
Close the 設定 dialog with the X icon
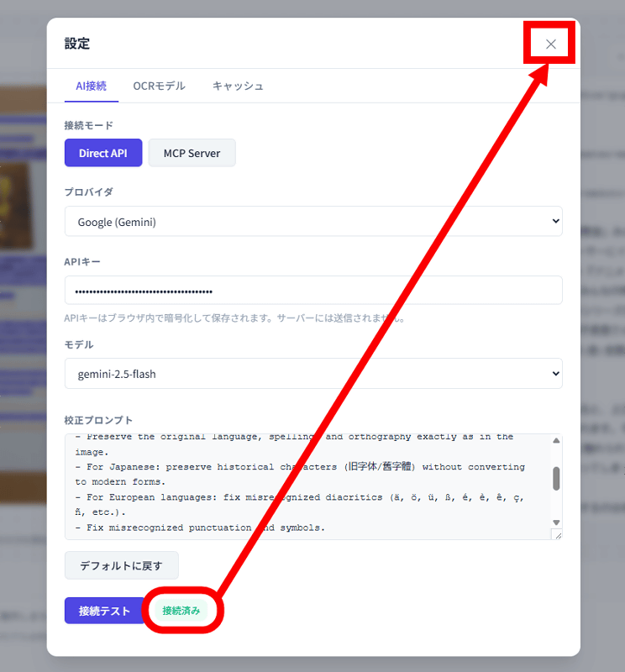click(551, 45)
